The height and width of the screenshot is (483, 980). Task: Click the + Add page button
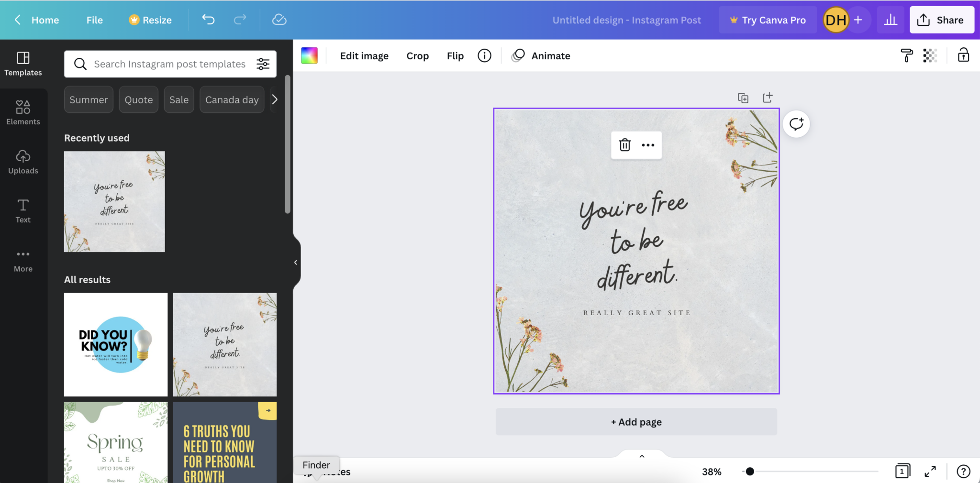pos(636,422)
